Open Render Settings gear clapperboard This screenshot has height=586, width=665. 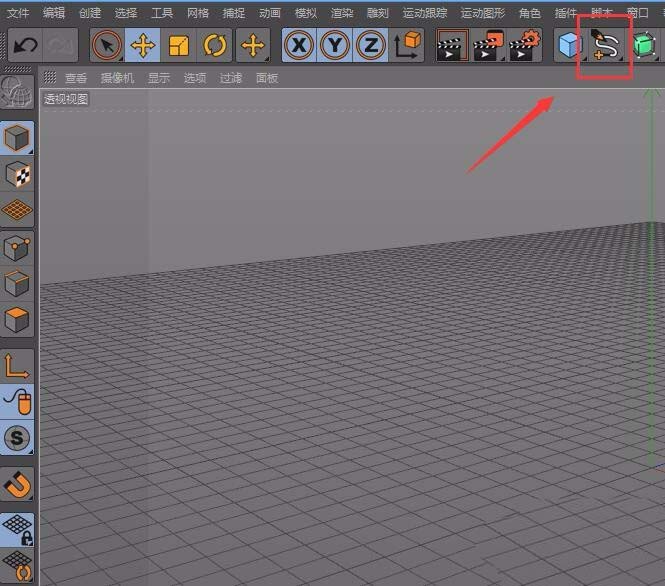524,45
